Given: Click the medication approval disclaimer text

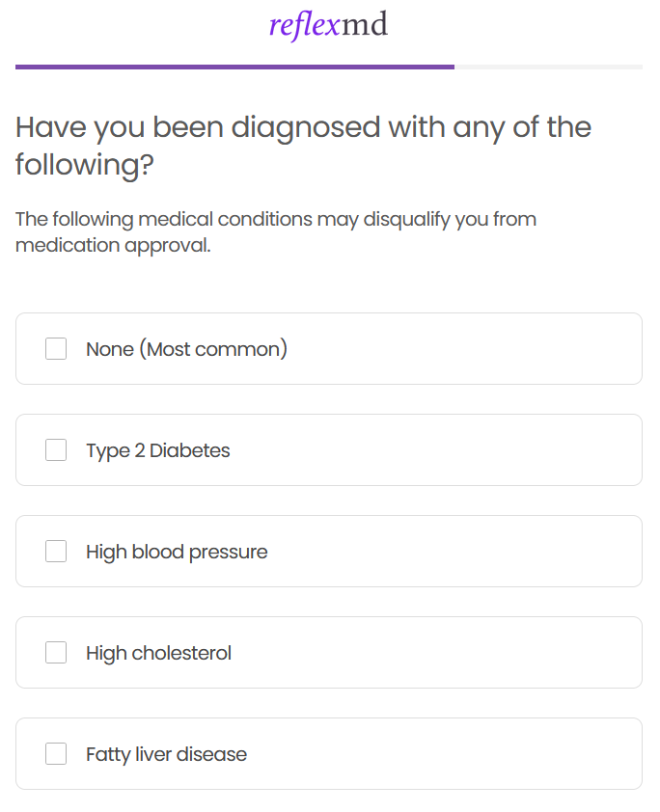Looking at the screenshot, I should tap(275, 232).
